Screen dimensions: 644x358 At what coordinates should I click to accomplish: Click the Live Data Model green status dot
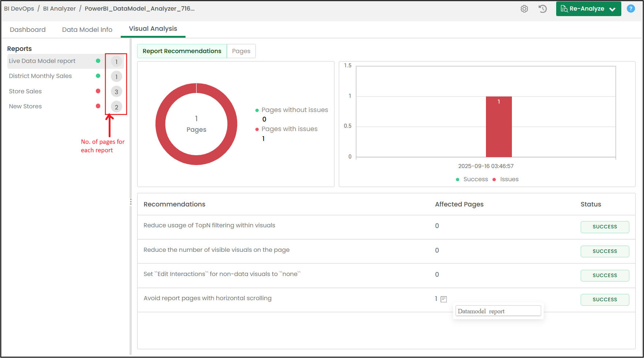pos(98,61)
